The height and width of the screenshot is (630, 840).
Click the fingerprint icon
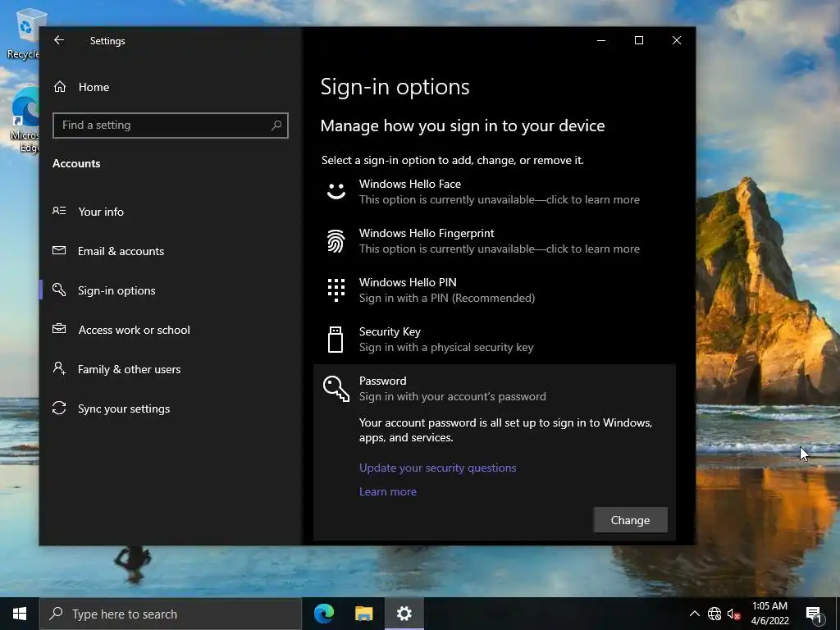coord(336,241)
